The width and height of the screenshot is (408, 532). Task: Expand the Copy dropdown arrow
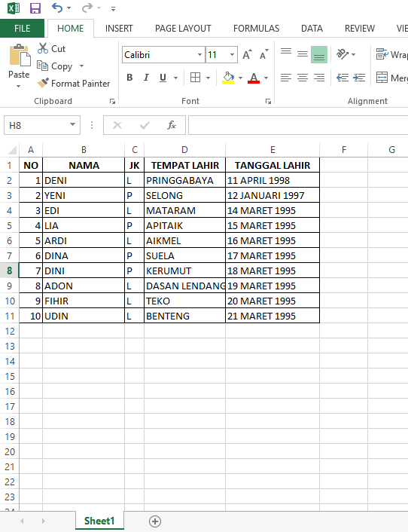tap(81, 66)
